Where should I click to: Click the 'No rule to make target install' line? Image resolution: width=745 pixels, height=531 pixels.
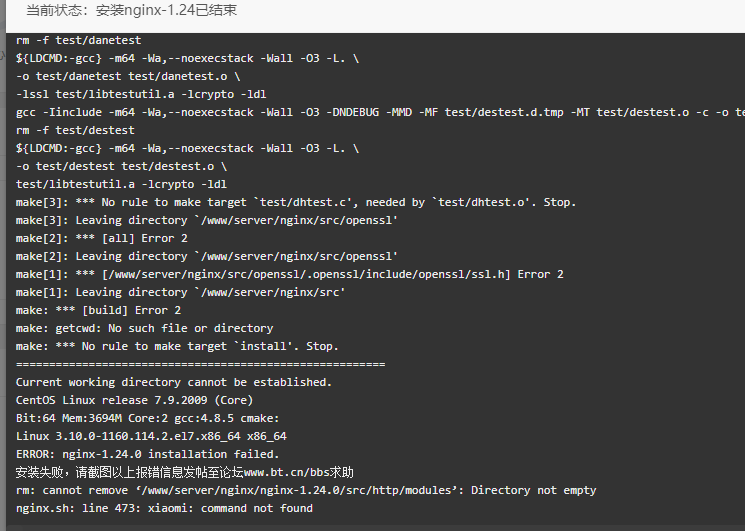pos(177,347)
